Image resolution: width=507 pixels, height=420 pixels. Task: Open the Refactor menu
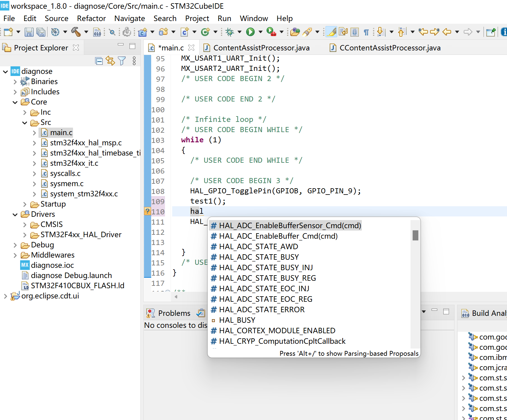[91, 18]
